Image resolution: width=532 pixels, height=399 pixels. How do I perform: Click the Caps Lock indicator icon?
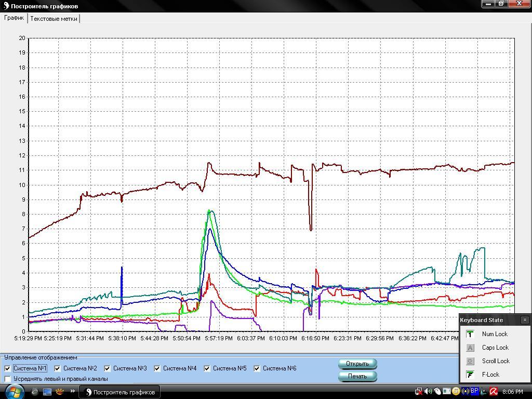470,348
